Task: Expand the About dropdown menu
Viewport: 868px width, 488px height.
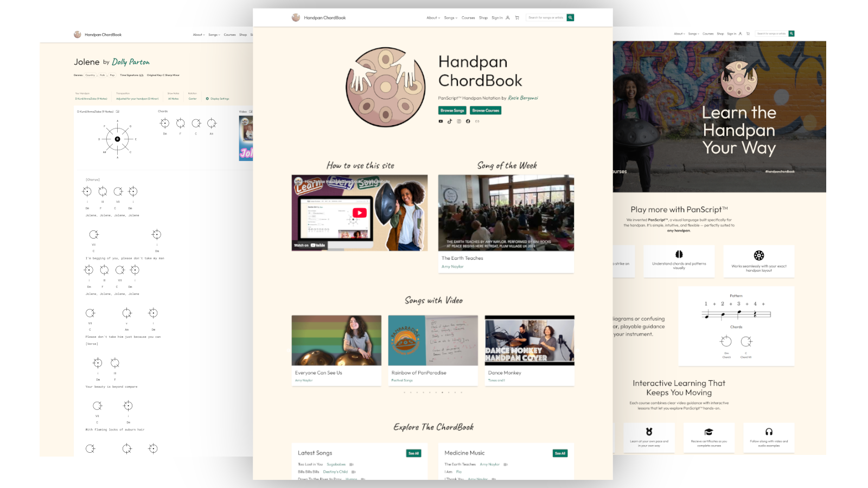Action: (x=432, y=17)
